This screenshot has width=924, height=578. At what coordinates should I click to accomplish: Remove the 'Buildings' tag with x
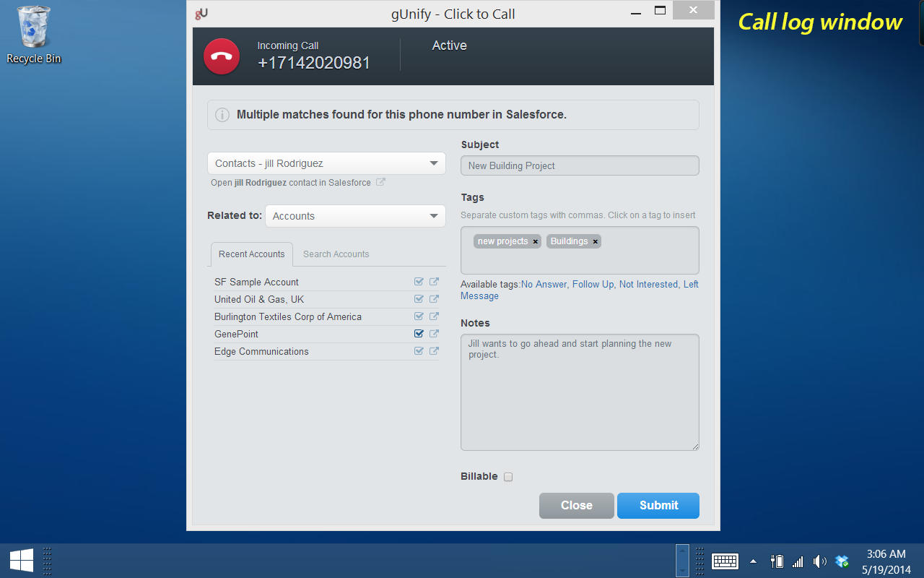[596, 242]
